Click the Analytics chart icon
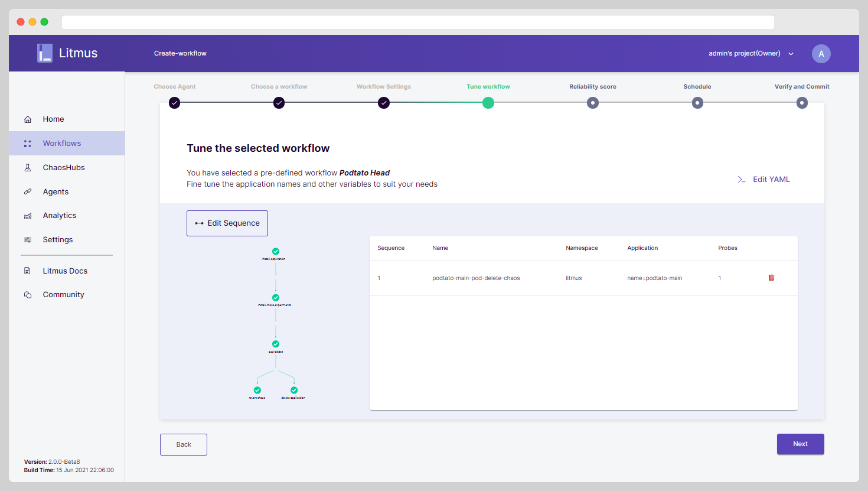868x491 pixels. pos(28,216)
